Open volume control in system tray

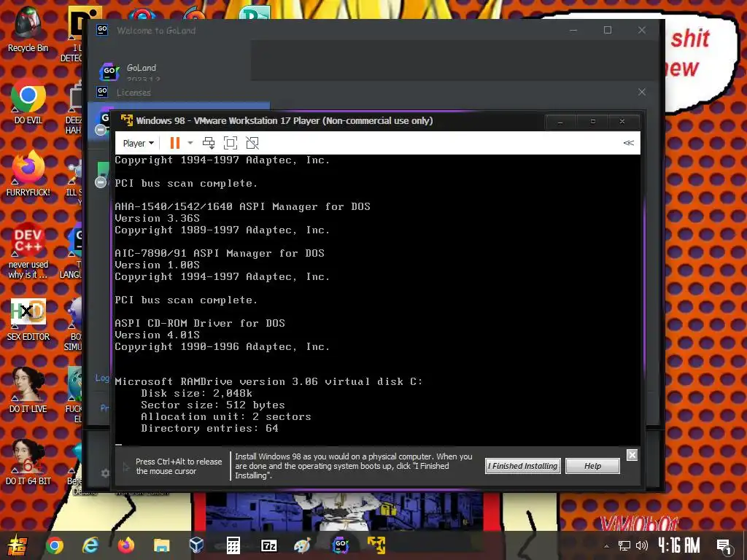pyautogui.click(x=642, y=545)
